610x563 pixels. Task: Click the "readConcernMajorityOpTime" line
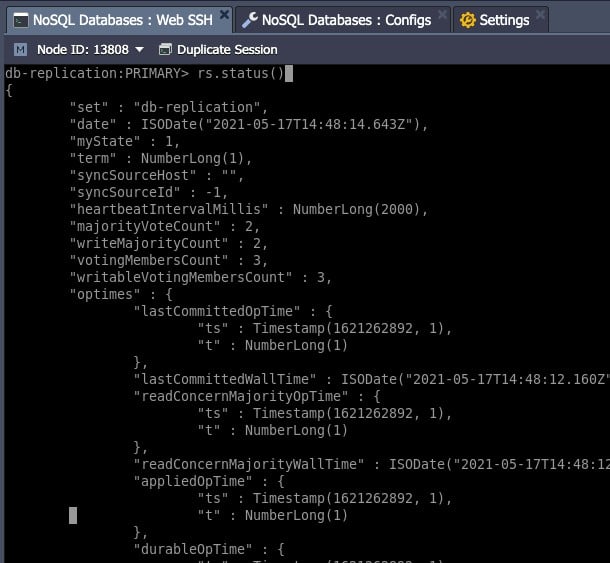(257, 396)
